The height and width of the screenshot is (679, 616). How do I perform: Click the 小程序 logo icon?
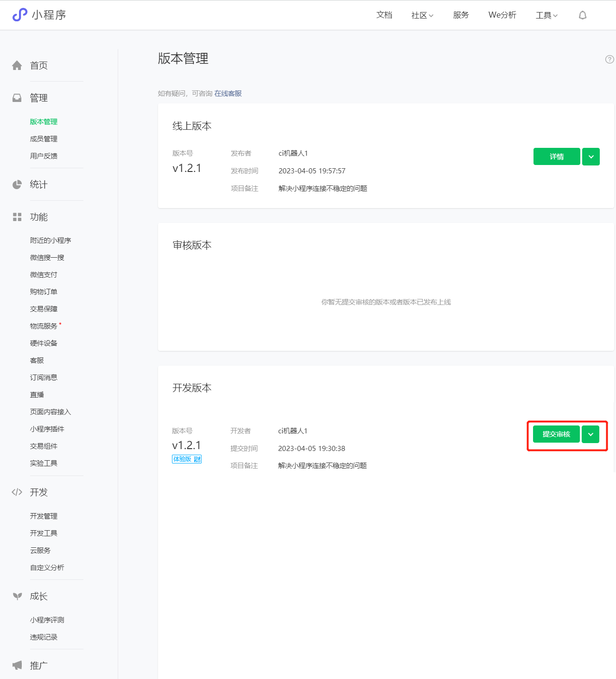(19, 15)
